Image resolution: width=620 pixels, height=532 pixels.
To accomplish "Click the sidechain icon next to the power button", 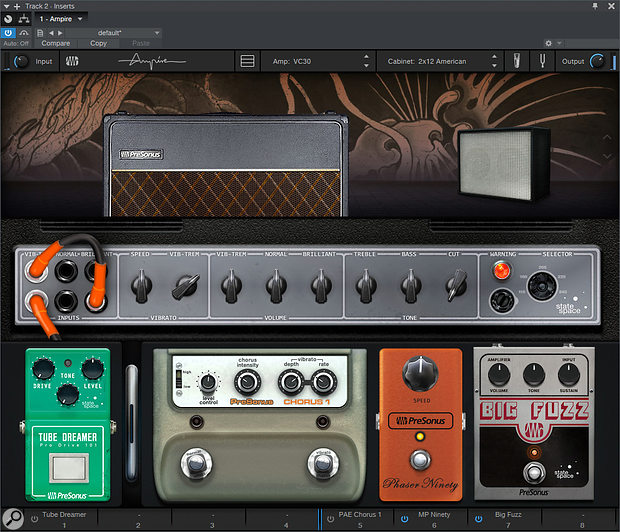I will [24, 33].
